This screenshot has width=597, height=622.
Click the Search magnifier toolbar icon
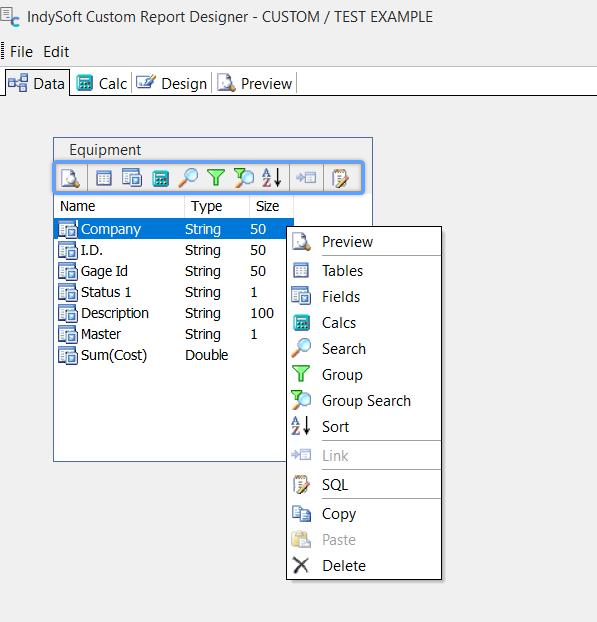pyautogui.click(x=188, y=177)
